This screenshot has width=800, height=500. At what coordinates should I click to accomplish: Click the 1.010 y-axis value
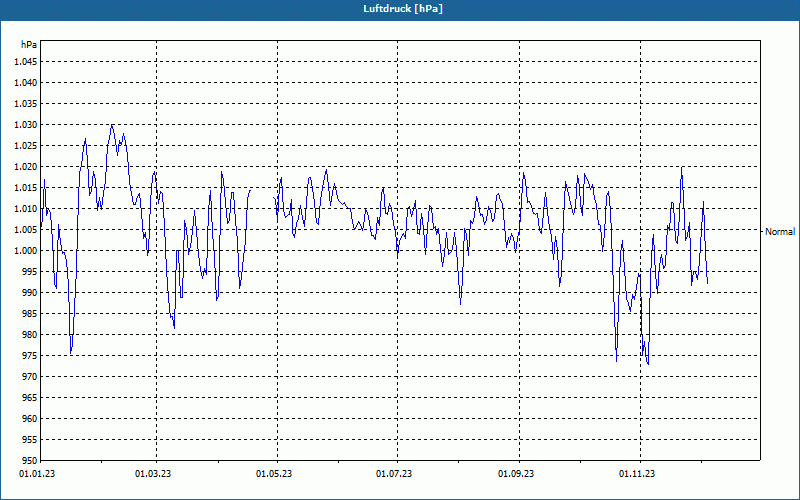point(26,209)
